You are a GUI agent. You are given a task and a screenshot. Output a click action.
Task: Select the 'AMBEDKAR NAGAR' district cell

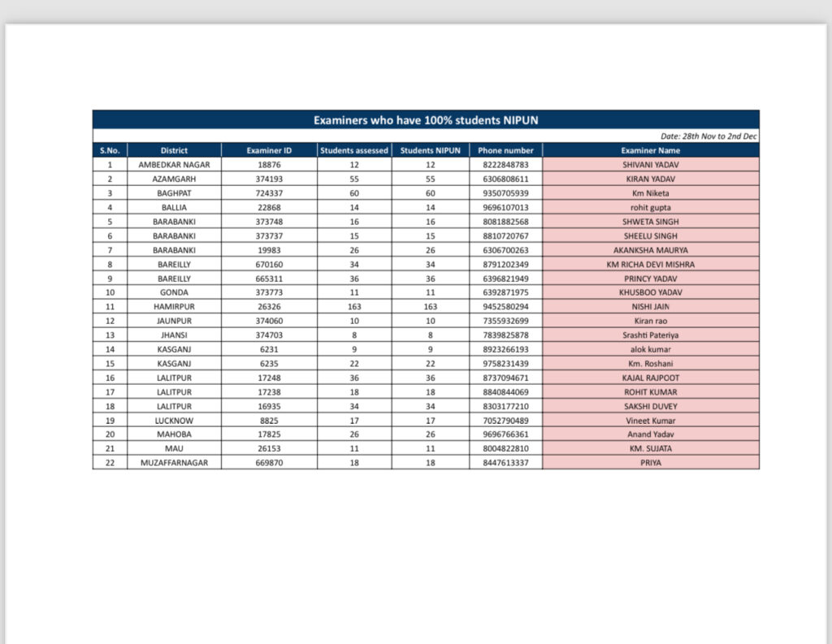coord(174,165)
